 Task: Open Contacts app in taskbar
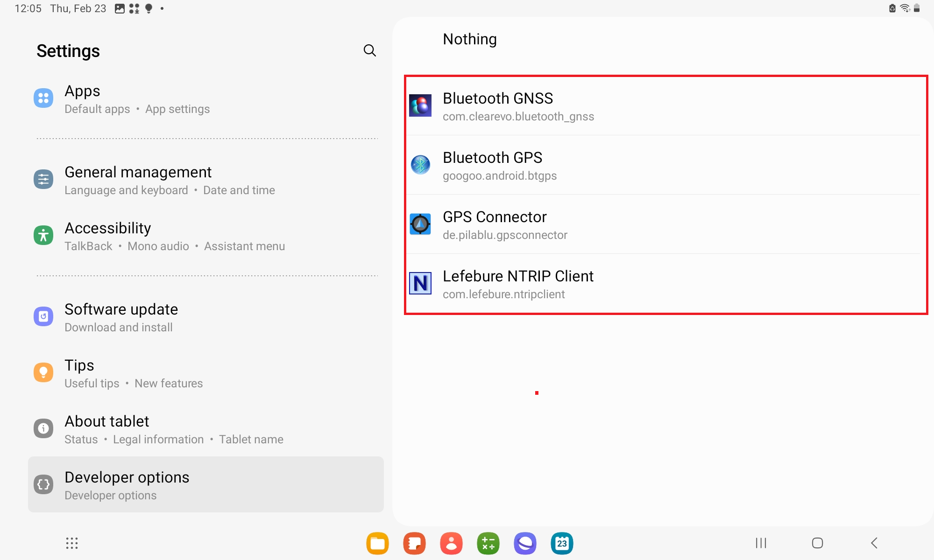[451, 543]
